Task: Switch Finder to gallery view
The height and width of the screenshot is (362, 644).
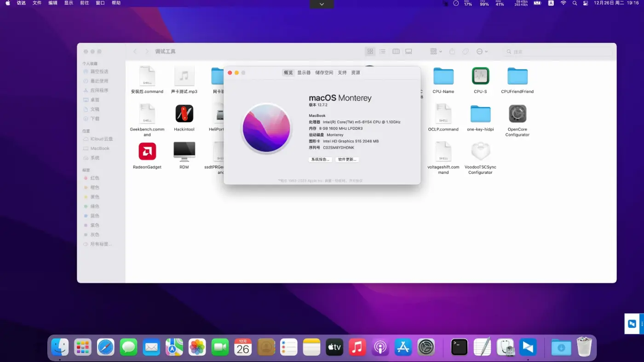Action: pyautogui.click(x=408, y=51)
